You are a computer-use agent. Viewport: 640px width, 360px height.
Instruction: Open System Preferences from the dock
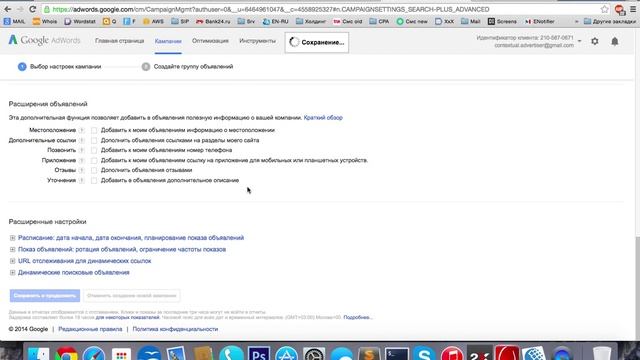click(x=314, y=353)
